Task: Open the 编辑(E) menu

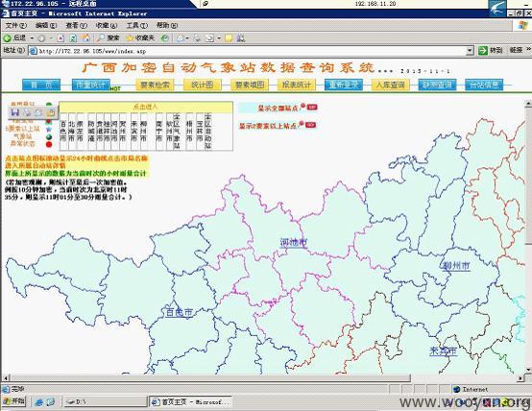Action: click(46, 26)
